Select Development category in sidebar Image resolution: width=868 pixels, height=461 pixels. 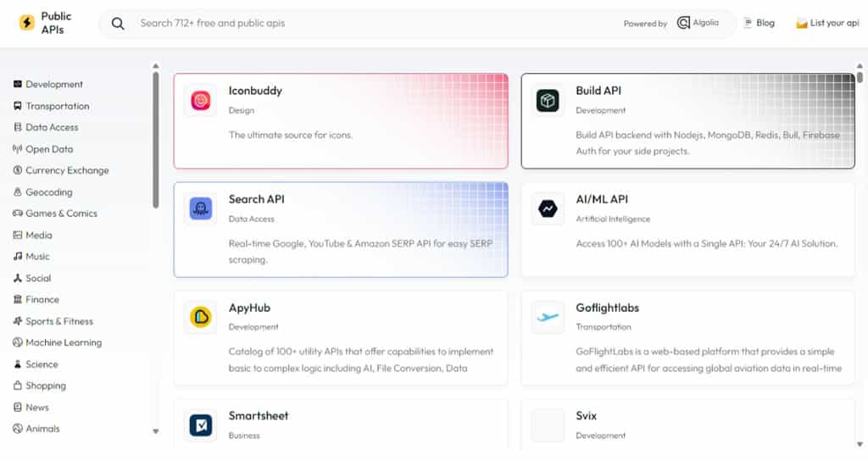(54, 85)
